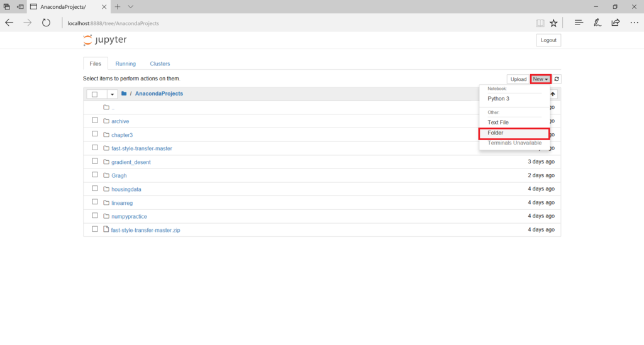The width and height of the screenshot is (644, 345).
Task: Click Terminals Unavailable menu entry
Action: (514, 143)
